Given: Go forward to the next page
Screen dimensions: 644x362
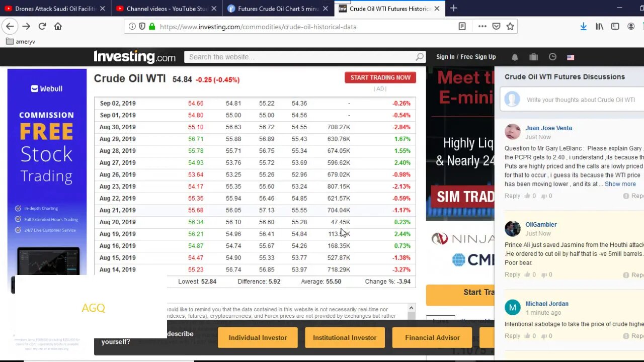Looking at the screenshot, I should click(x=26, y=27).
